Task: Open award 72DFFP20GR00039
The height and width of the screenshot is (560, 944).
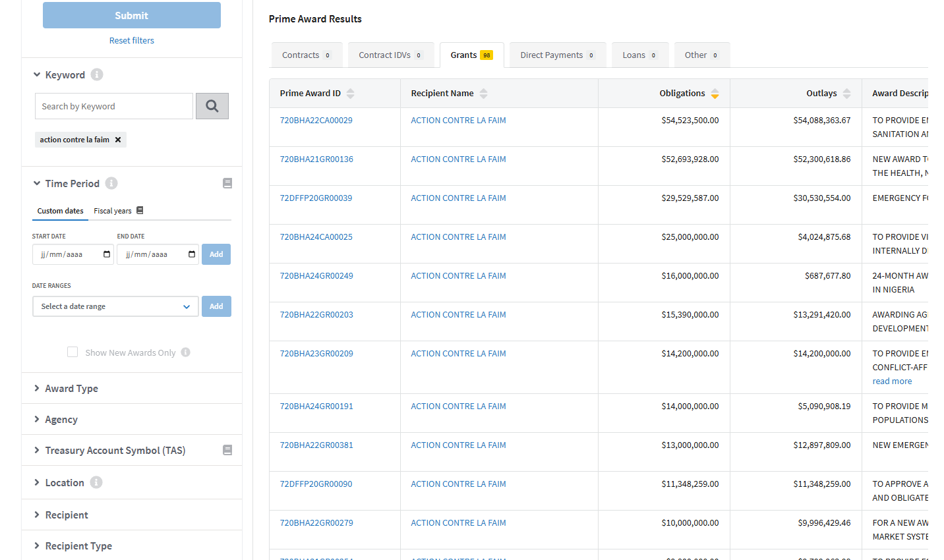Action: tap(316, 198)
